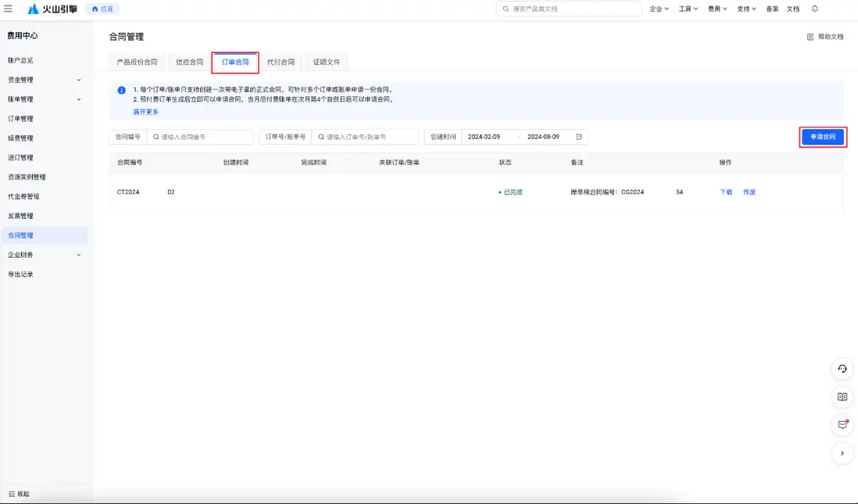Switch to 订单合同 tab
Viewport: 858px width, 504px height.
[x=235, y=62]
